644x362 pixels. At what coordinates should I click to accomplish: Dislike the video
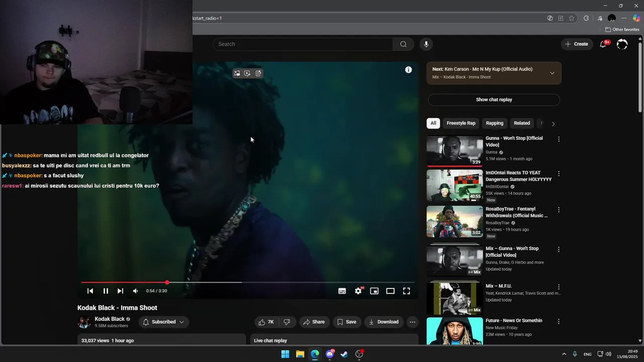(287, 322)
